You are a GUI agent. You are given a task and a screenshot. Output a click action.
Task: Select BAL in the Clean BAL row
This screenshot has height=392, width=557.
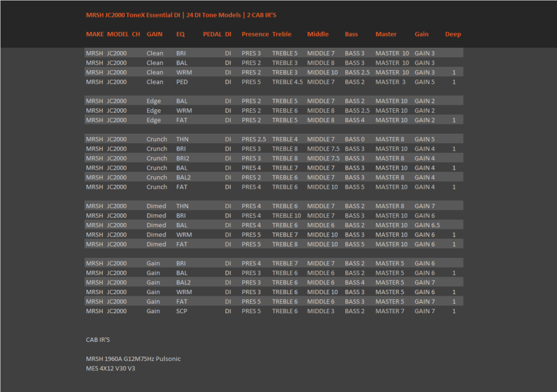tap(182, 63)
